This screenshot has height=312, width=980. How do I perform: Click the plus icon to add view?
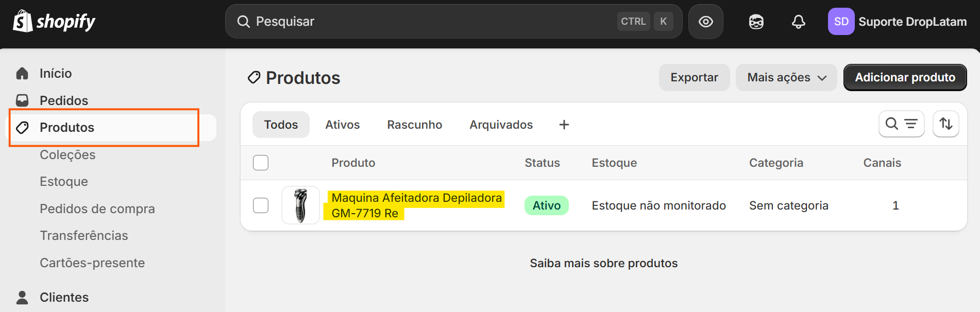[x=564, y=125]
